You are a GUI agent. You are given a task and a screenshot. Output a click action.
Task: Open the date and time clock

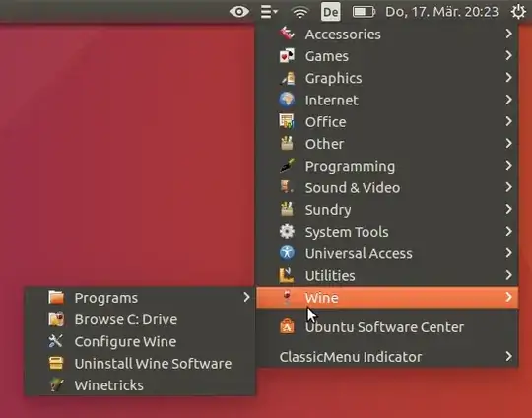(x=442, y=12)
